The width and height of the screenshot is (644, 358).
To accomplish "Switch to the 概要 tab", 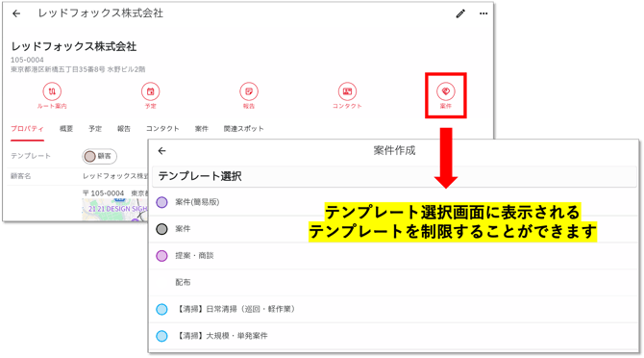I will tap(66, 129).
